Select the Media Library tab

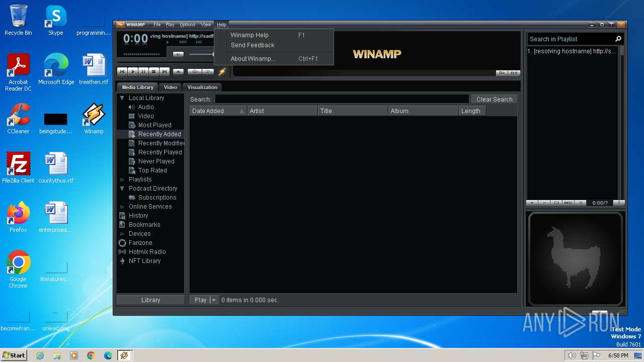[x=137, y=87]
